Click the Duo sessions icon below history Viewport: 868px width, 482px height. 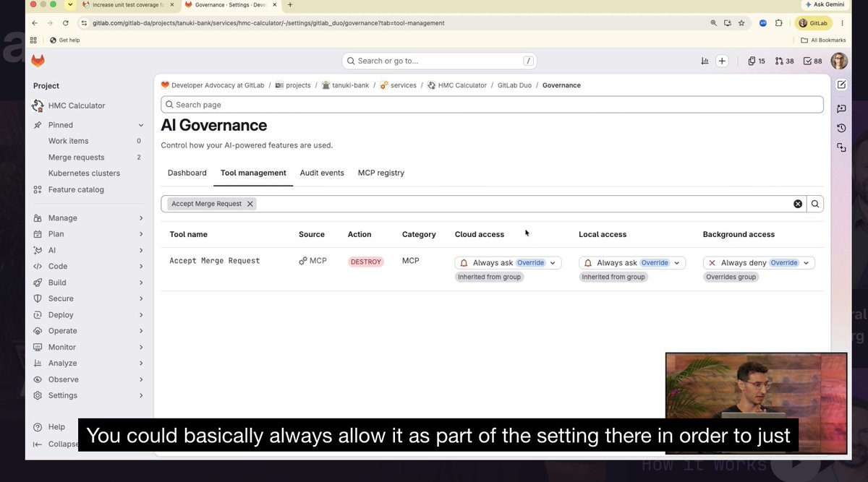coord(841,147)
